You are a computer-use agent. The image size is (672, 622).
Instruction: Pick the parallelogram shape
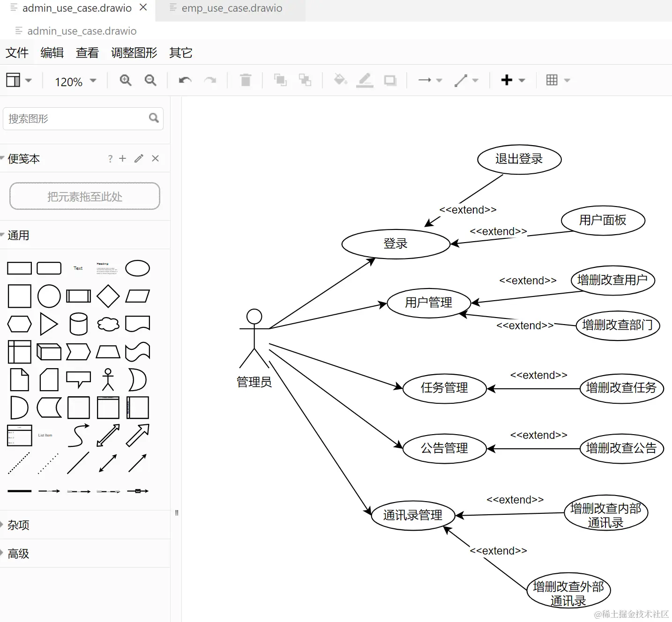(138, 296)
